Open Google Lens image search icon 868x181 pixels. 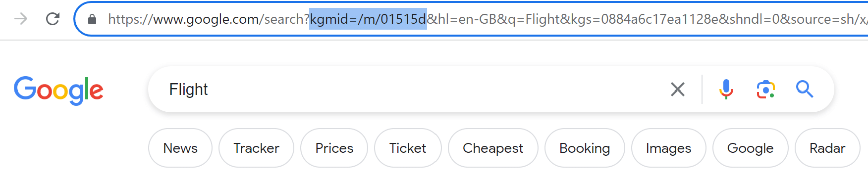(x=765, y=90)
